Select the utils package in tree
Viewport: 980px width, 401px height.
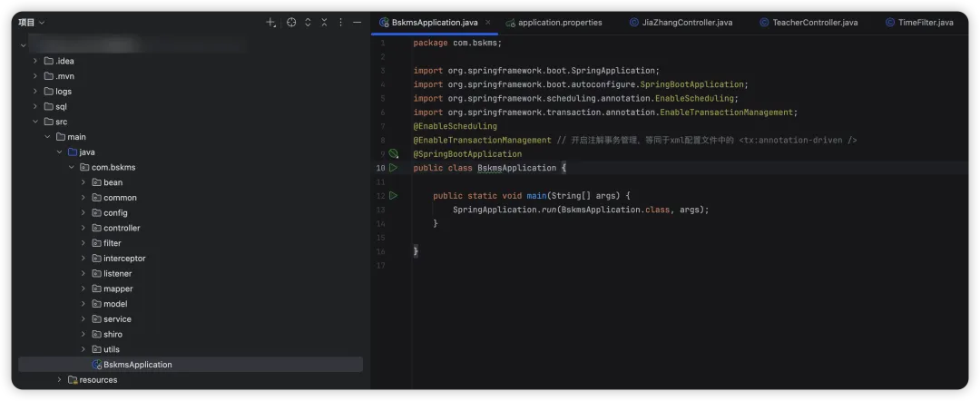[x=112, y=350]
